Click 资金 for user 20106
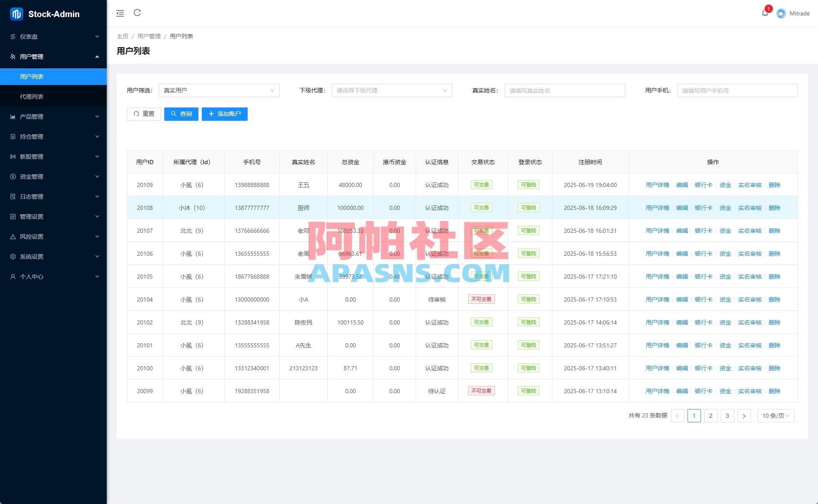The width and height of the screenshot is (818, 504). [725, 254]
